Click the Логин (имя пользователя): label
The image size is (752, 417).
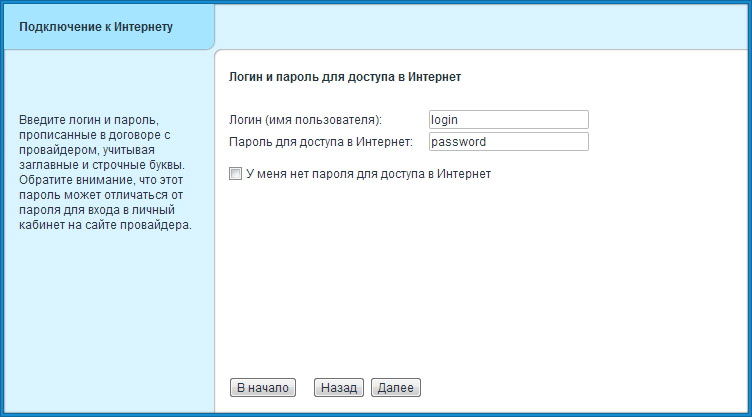pos(305,120)
